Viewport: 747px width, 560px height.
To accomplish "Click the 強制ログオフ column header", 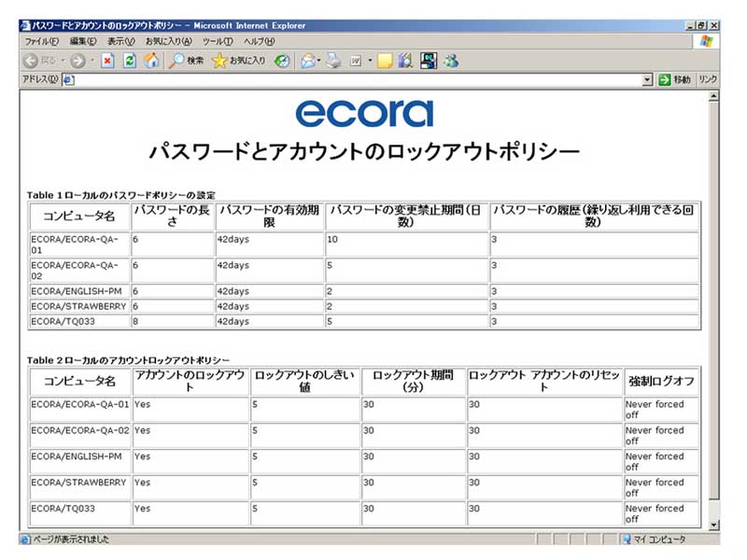I will [x=661, y=381].
